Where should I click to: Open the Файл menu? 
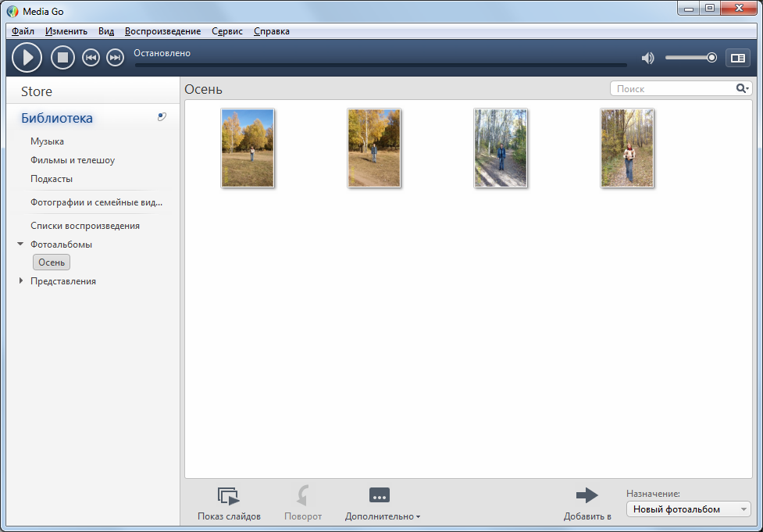23,31
